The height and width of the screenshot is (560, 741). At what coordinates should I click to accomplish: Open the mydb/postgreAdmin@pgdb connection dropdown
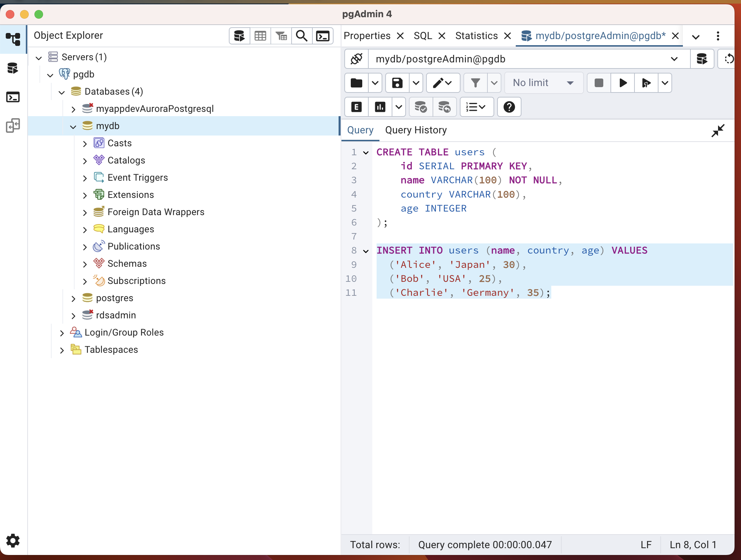(529, 59)
